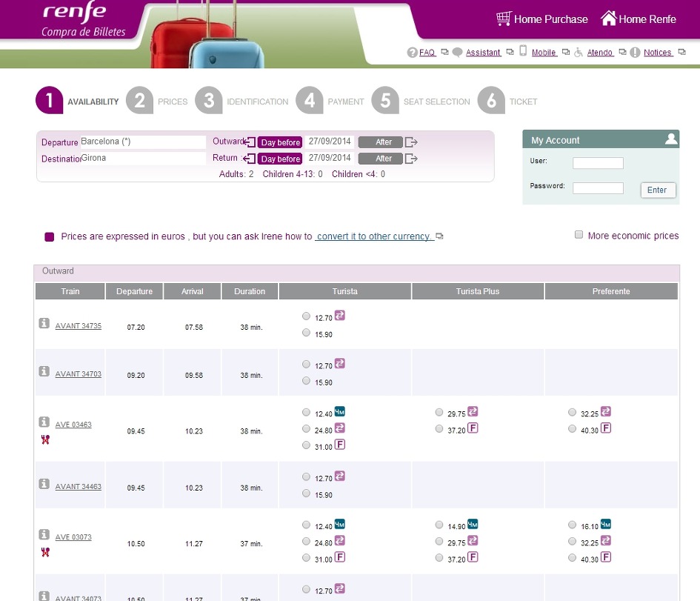Click the Home Renfe house icon
700x601 pixels.
coord(608,19)
